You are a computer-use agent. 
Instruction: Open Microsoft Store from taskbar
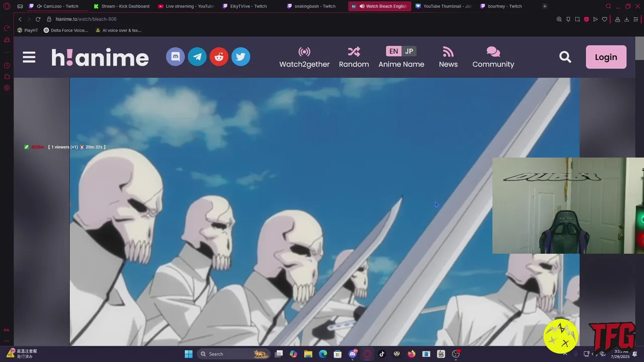tap(338, 354)
